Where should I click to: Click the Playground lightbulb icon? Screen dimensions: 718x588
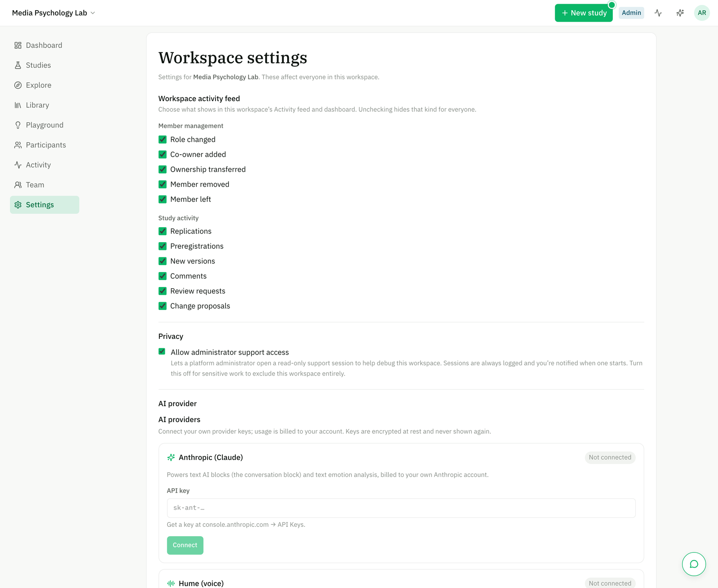(x=18, y=125)
